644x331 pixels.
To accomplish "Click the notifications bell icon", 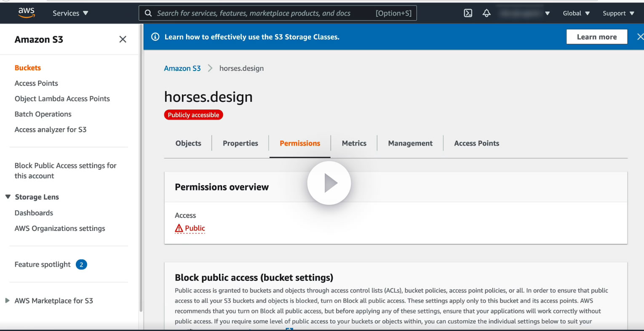I will click(486, 13).
